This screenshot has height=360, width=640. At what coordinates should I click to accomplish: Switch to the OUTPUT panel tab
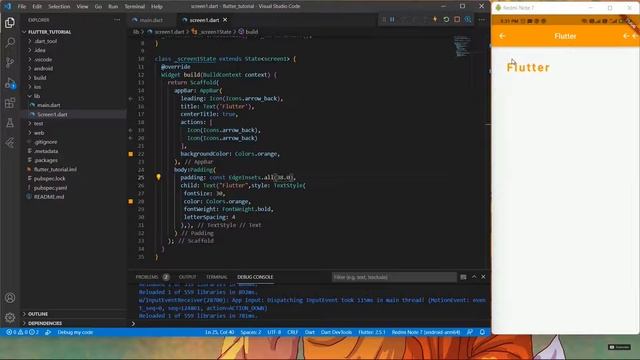[x=187, y=277]
